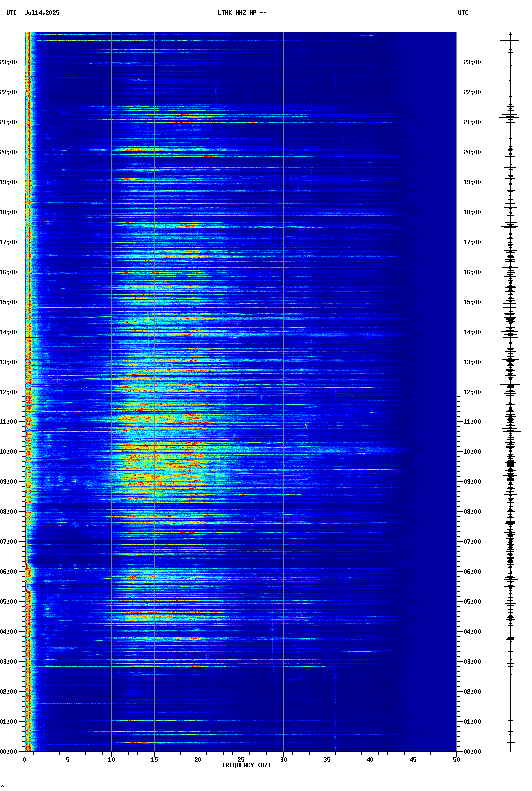Screen dimensions: 532x791
Task: Select the 30 Hz frequency tick label
Action: click(x=283, y=760)
